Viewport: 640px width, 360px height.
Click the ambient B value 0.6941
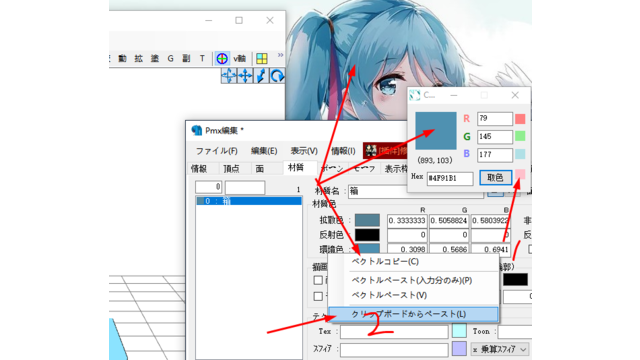click(x=490, y=249)
